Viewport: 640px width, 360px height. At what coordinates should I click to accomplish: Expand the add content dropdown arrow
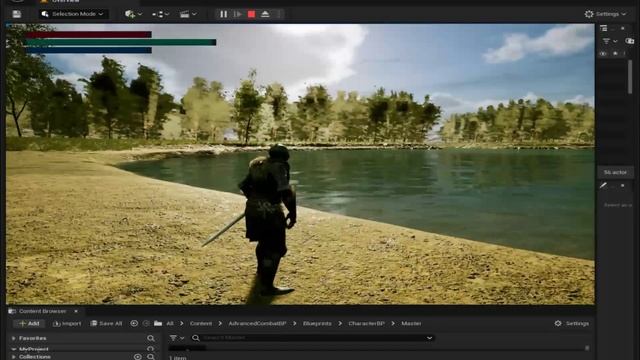tap(140, 14)
